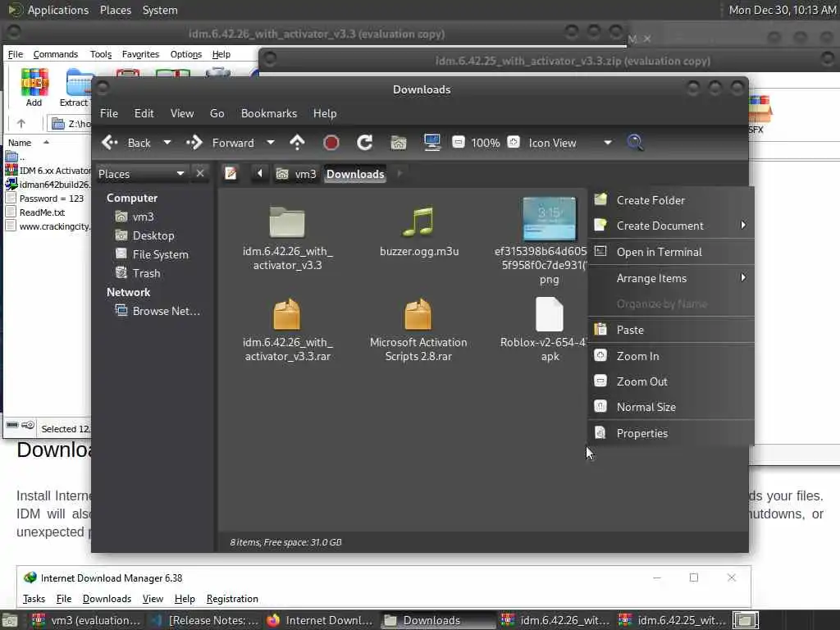Close the Places sidebar pane
This screenshot has height=630, width=840.
(200, 174)
